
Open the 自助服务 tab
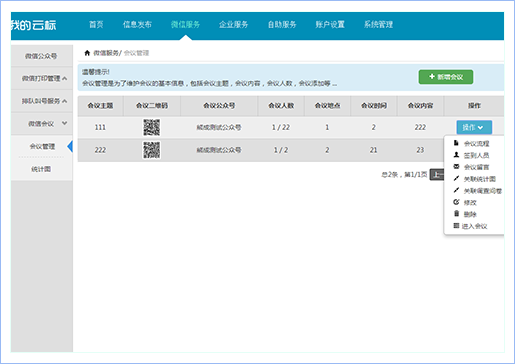pyautogui.click(x=282, y=24)
